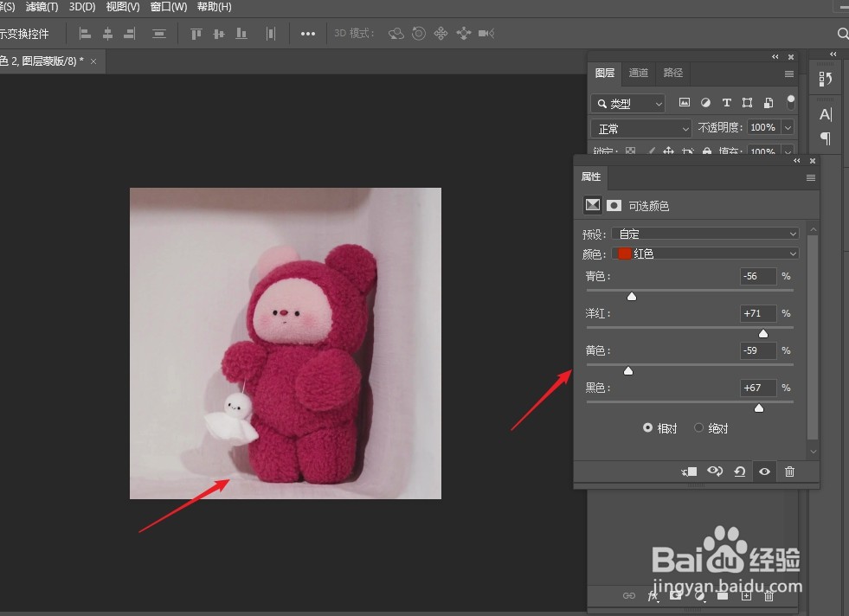
Task: Select the 相对 (Relative) radio button
Action: pyautogui.click(x=647, y=427)
